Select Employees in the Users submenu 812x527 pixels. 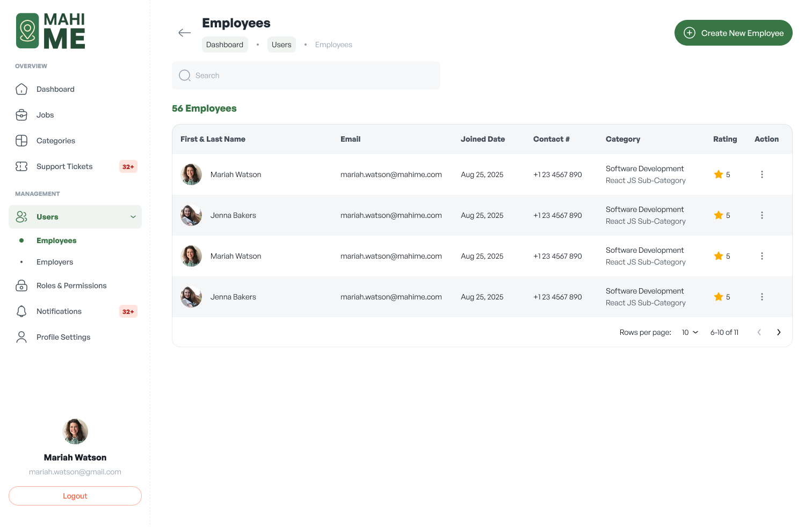click(x=56, y=240)
